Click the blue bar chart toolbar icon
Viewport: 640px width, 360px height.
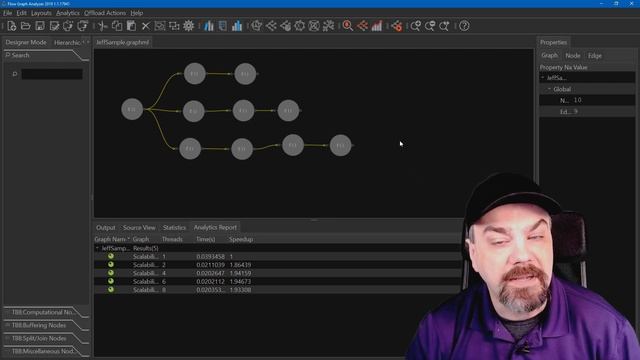[x=237, y=26]
